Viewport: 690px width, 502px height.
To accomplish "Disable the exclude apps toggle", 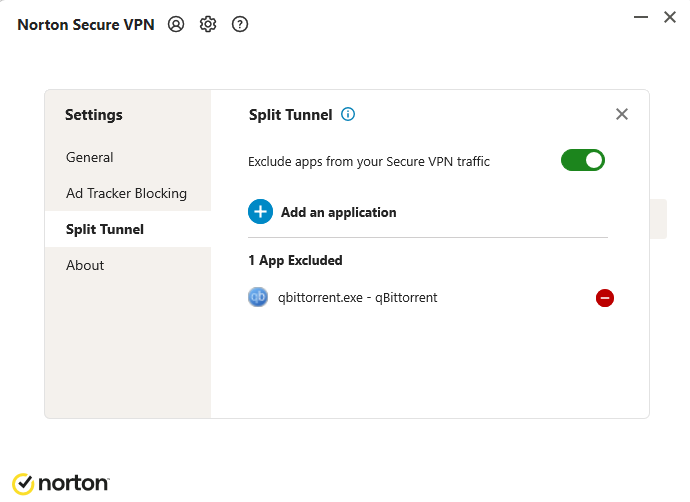I will pos(583,160).
